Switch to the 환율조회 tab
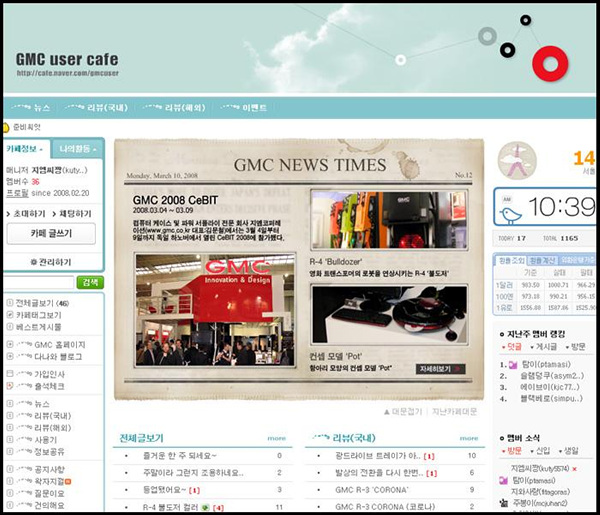600x515 pixels. [511, 261]
